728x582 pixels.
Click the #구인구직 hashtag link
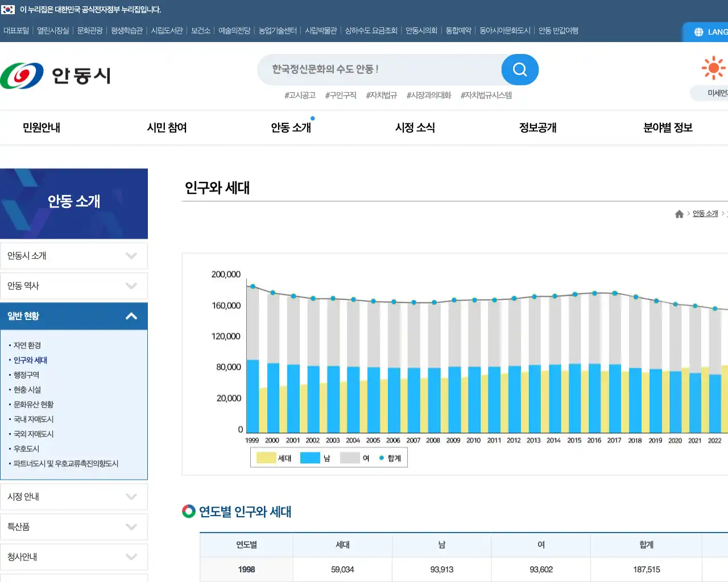341,95
